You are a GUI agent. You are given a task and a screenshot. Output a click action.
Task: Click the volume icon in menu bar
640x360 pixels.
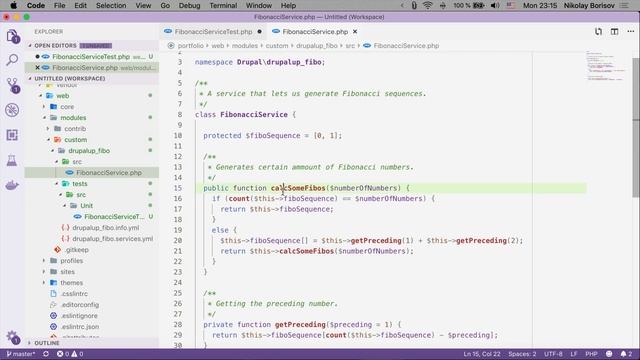[495, 5]
